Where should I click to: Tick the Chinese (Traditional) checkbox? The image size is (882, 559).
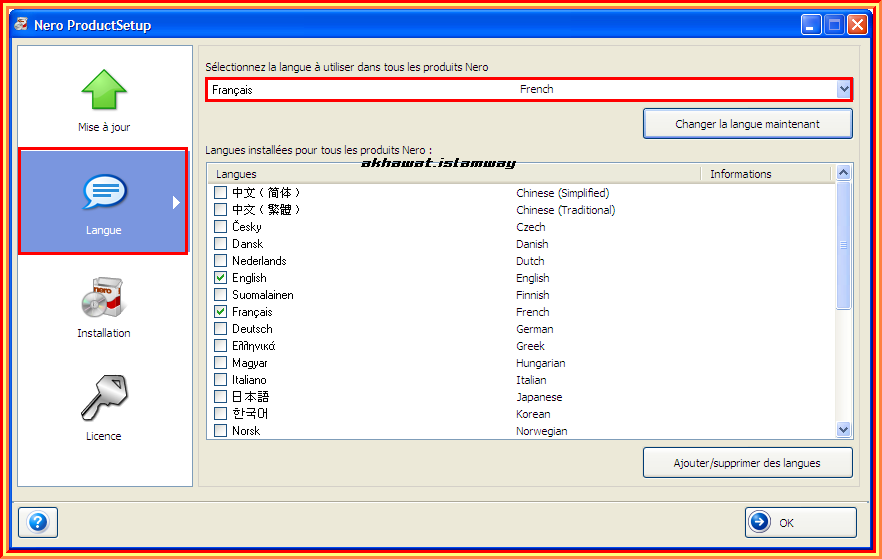click(x=220, y=210)
